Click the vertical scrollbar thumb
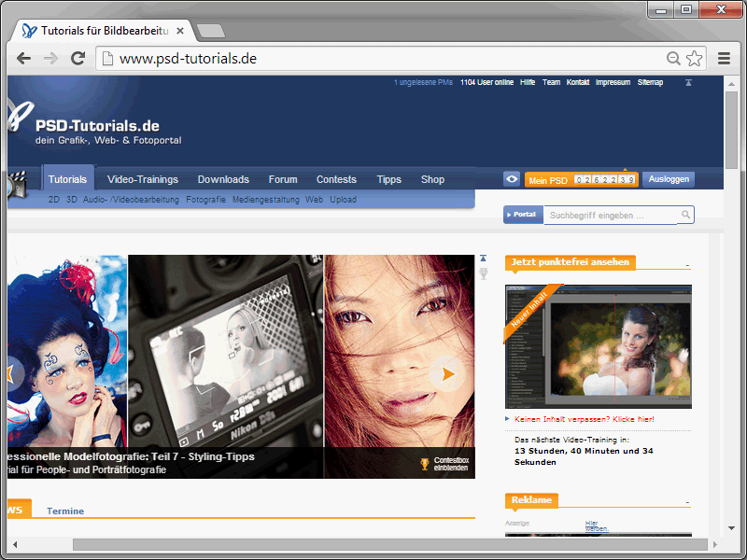This screenshot has height=560, width=747. coord(731,130)
